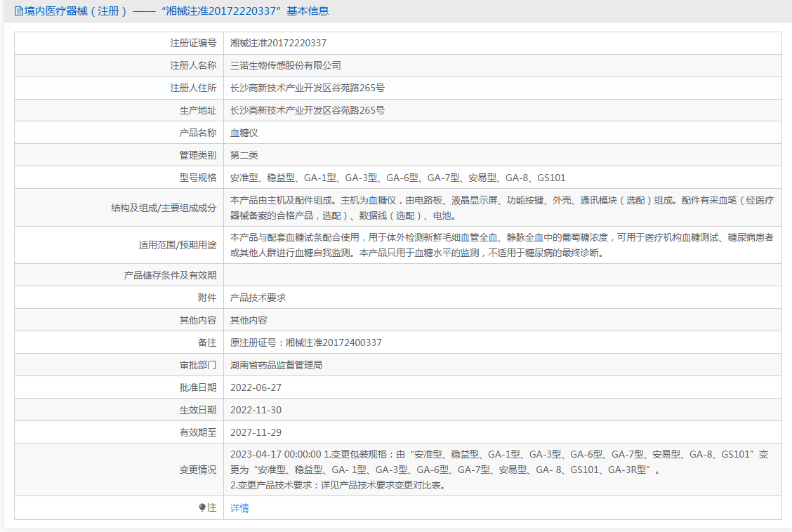Click the 其他内容 row label

pyautogui.click(x=197, y=321)
